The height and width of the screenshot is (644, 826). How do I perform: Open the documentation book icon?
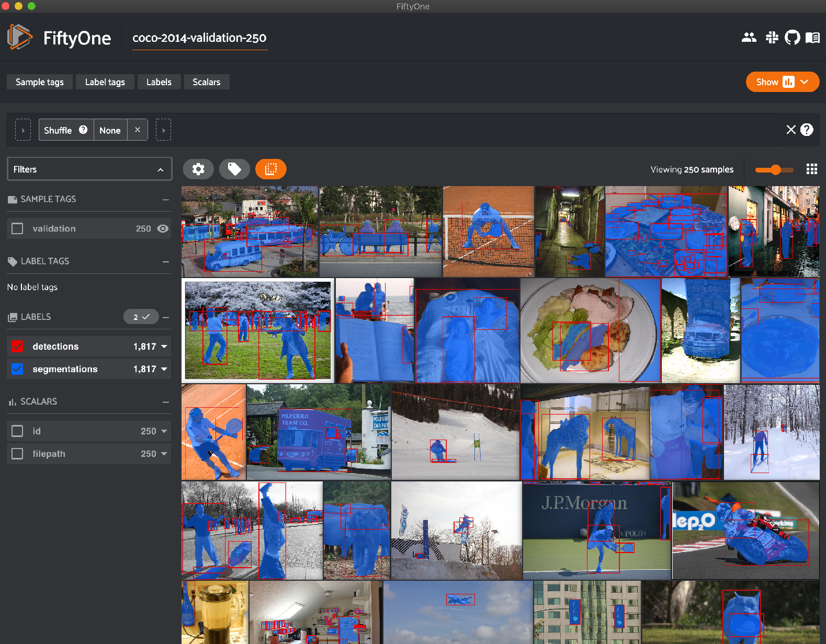click(812, 38)
